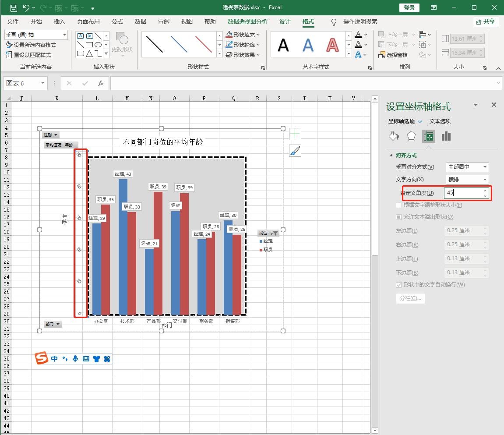Screen dimensions: 504x435
Task: Click the 自定义角度 input field
Action: [x=463, y=193]
